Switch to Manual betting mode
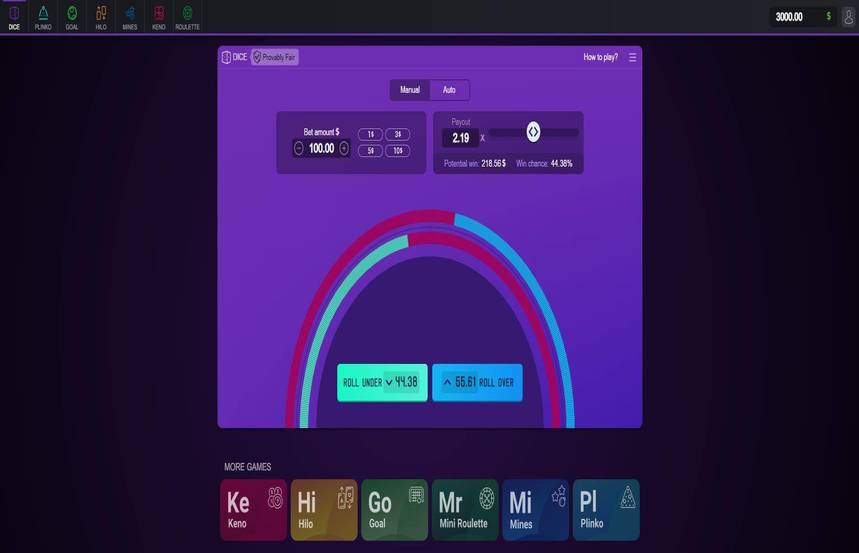This screenshot has height=553, width=859. coord(410,90)
